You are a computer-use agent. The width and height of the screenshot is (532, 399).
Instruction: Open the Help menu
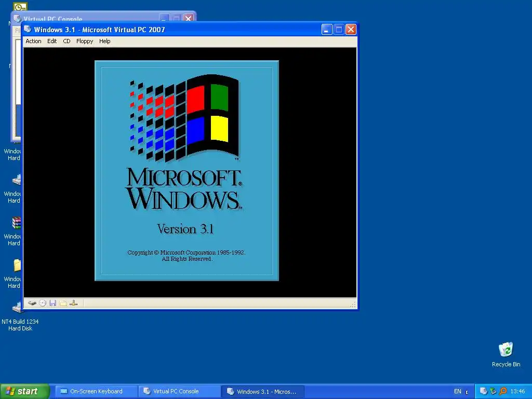104,41
